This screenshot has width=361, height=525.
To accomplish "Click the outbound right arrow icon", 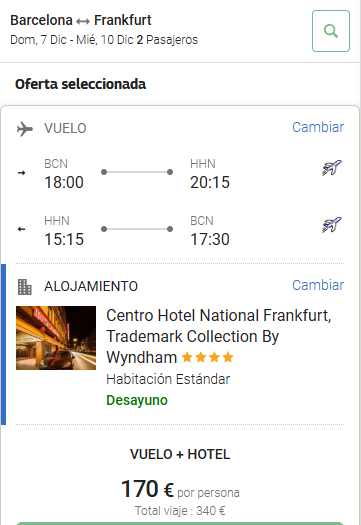I will [21, 173].
